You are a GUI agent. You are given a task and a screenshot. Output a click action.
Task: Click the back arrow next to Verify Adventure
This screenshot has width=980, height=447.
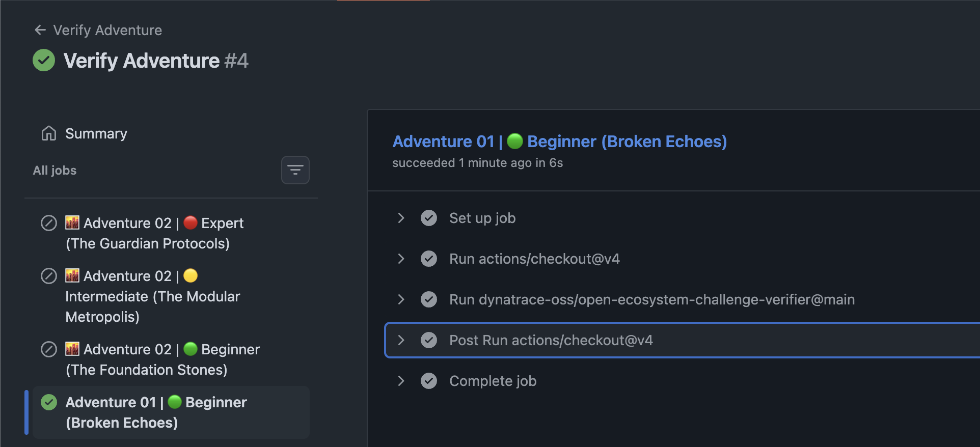pos(40,30)
